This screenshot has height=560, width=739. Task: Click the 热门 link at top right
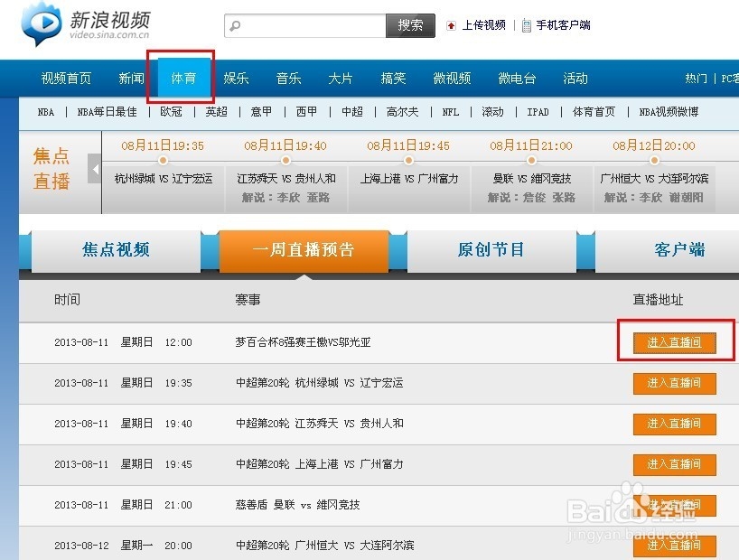(695, 79)
